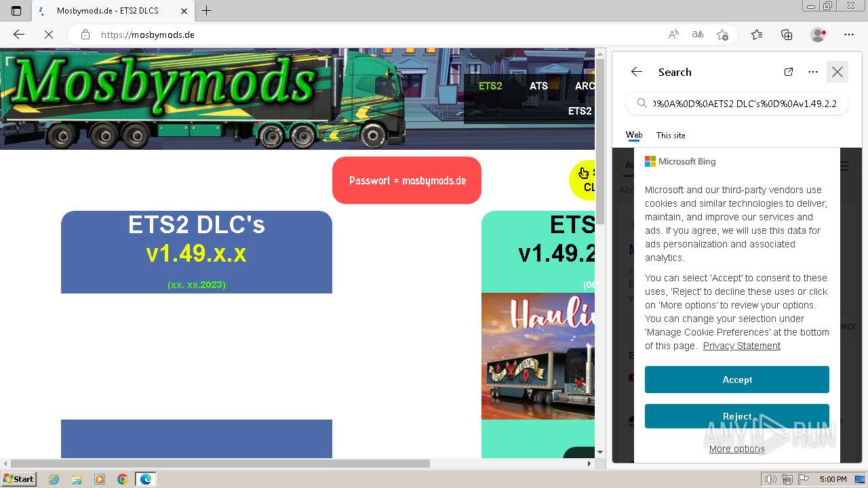Click the sidebar search magnifier icon
868x488 pixels.
coord(642,104)
